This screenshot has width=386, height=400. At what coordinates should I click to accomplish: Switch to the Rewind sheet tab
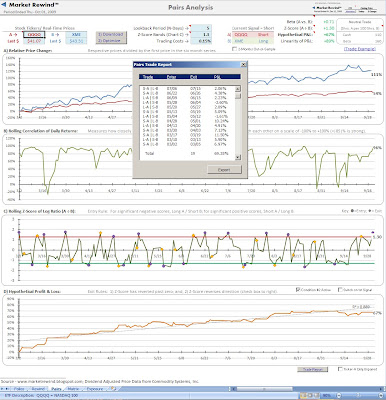(38, 389)
